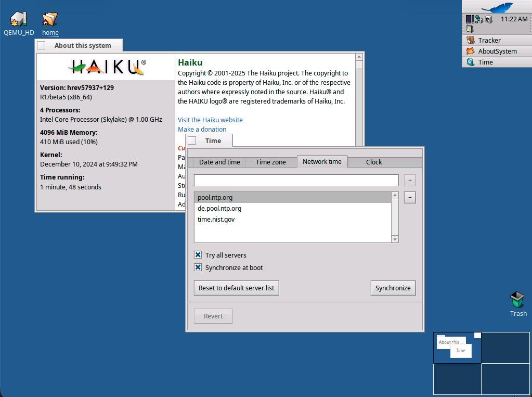This screenshot has width=532, height=397.
Task: Open the Time zone tab
Action: [270, 162]
